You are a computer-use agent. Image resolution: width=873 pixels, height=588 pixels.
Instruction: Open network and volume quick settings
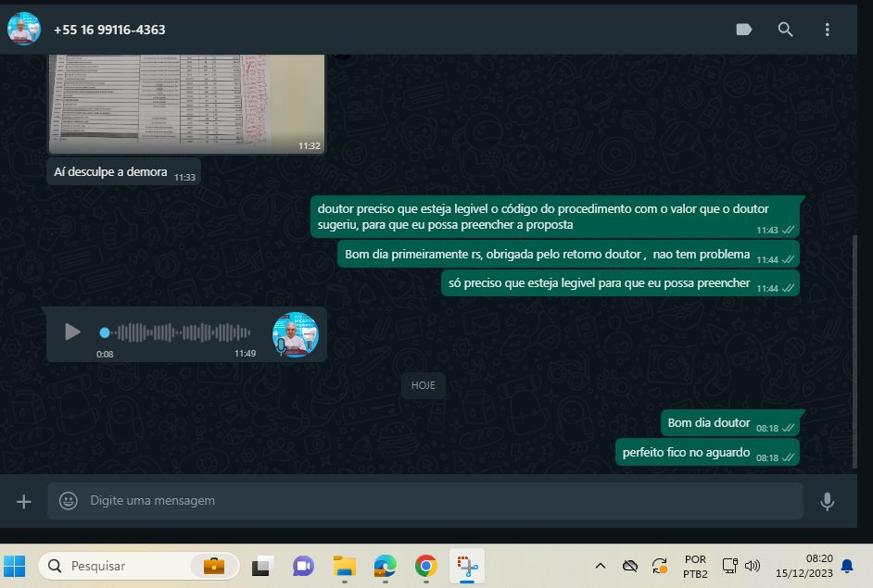tap(741, 566)
